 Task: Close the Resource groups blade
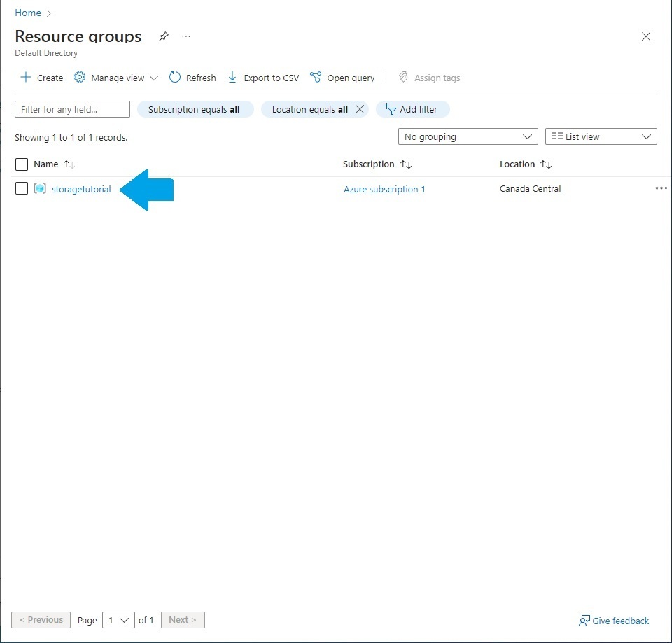(646, 36)
